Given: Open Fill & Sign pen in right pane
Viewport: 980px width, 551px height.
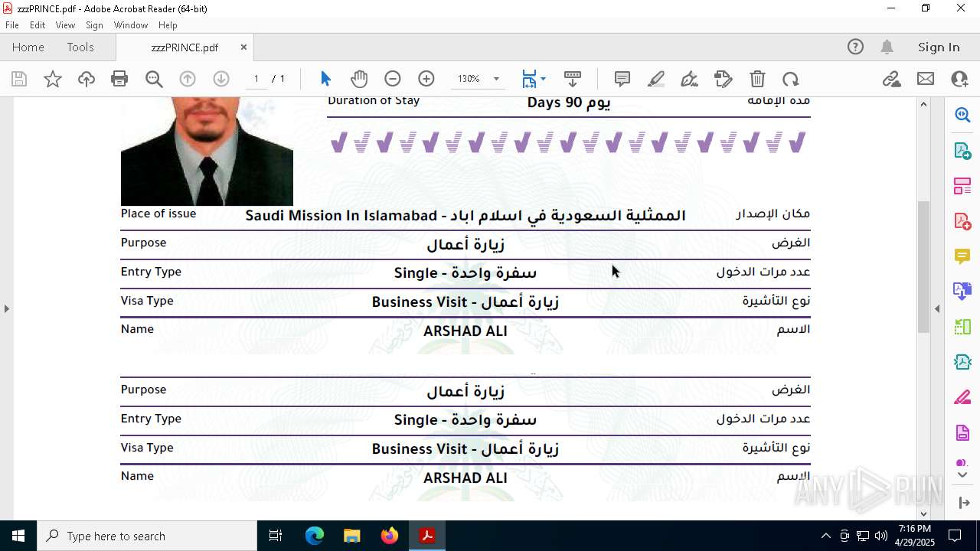Looking at the screenshot, I should pos(962,397).
